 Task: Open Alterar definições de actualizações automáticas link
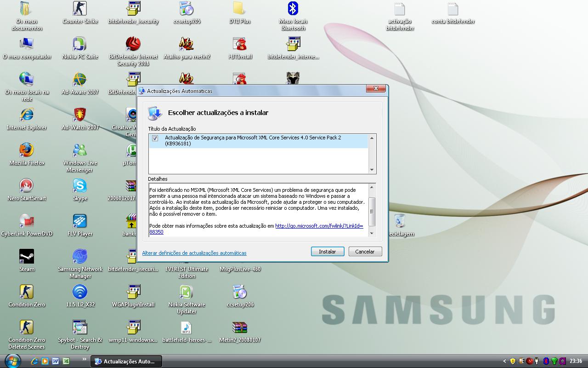194,253
